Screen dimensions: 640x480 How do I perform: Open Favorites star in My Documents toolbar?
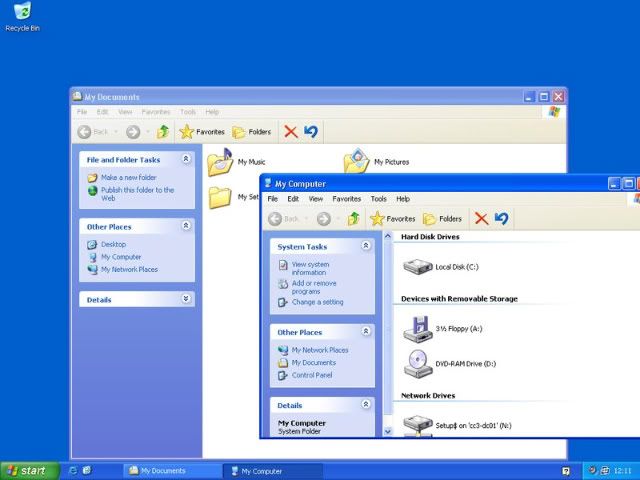coord(202,131)
